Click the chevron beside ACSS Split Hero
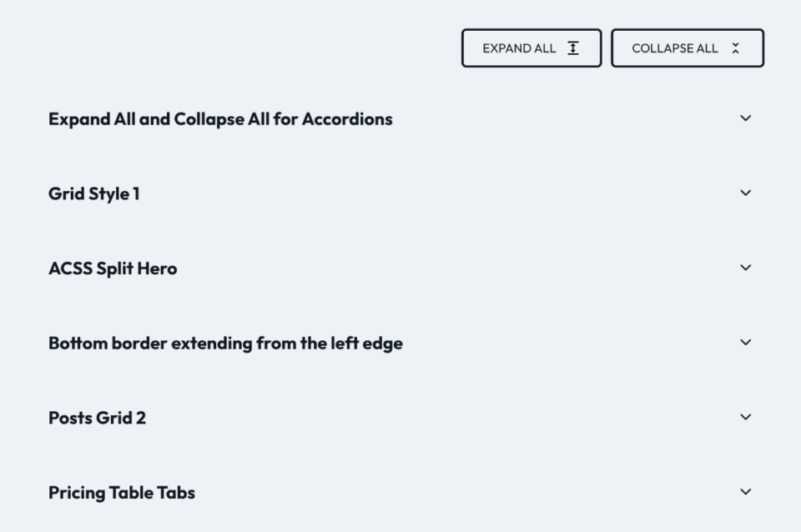801x532 pixels. click(x=746, y=268)
